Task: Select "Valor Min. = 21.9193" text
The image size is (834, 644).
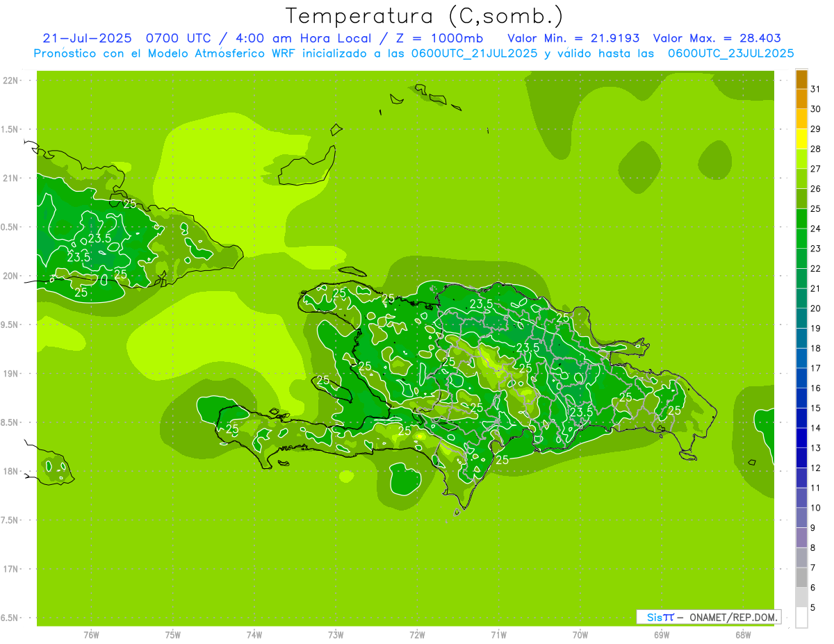Action: tap(573, 38)
